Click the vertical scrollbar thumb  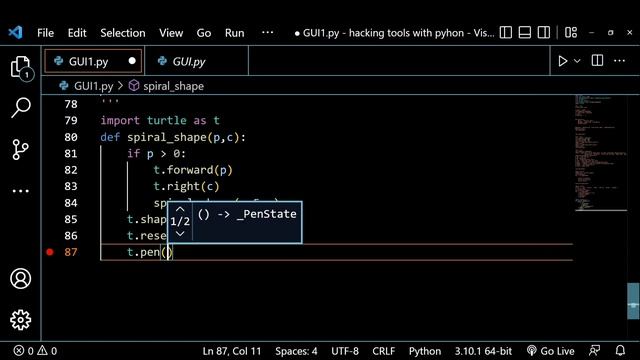[x=633, y=301]
